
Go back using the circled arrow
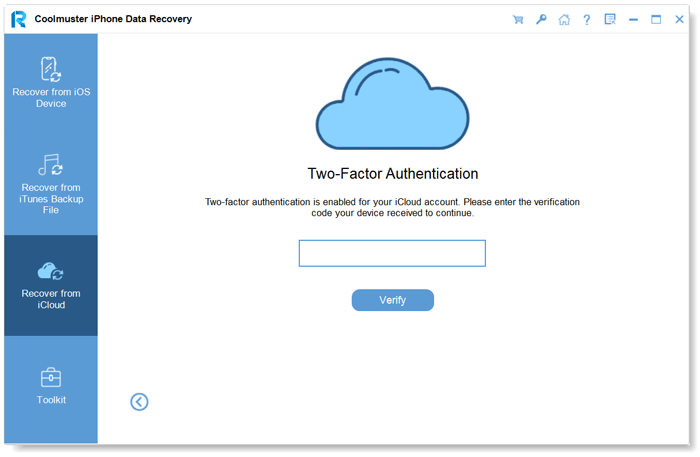[139, 402]
